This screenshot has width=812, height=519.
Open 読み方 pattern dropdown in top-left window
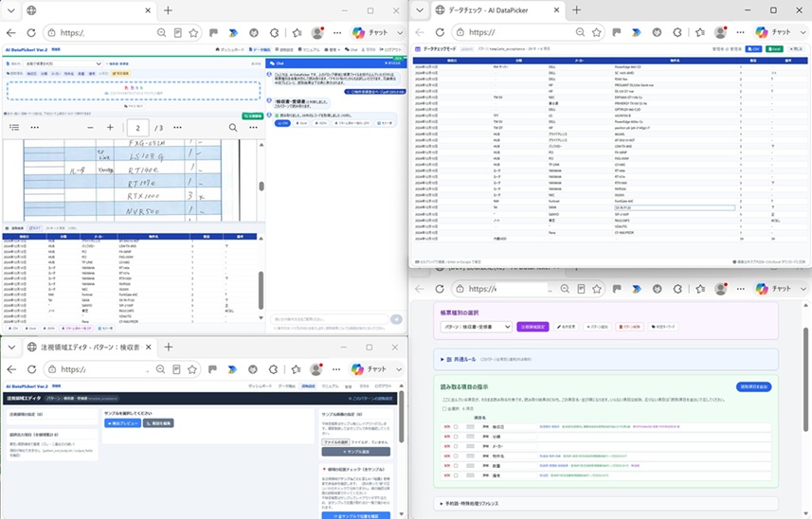tap(63, 63)
